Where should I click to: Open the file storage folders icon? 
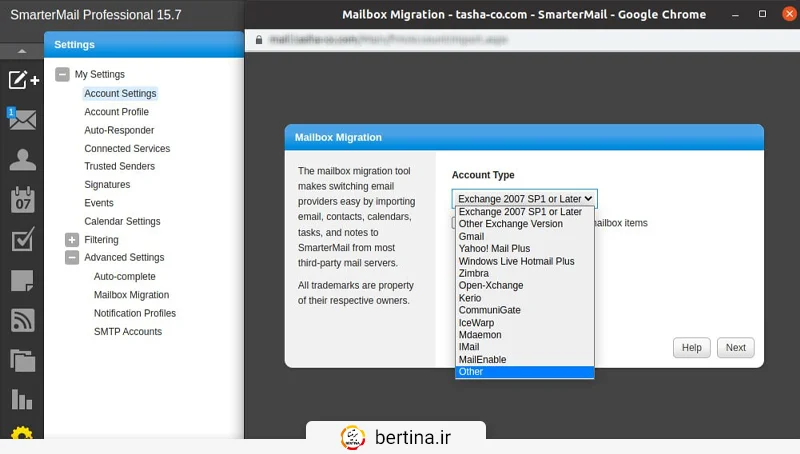point(22,360)
